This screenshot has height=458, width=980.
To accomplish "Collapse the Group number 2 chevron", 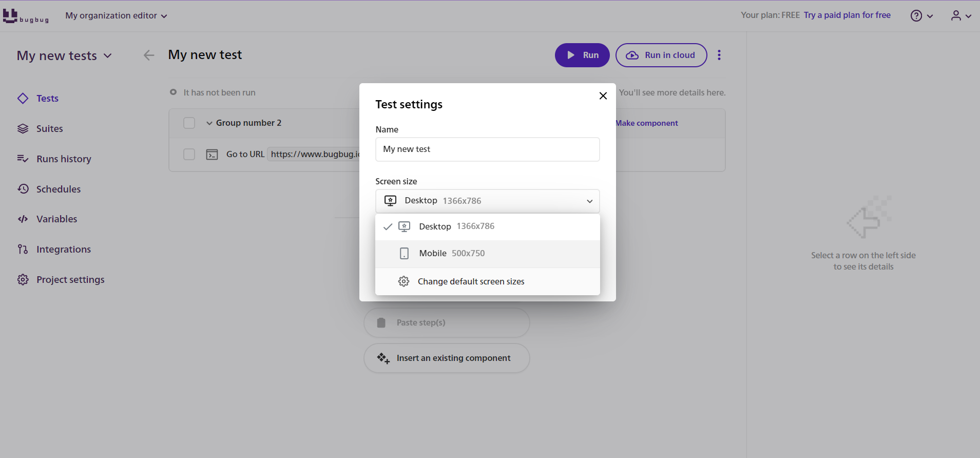I will tap(209, 123).
